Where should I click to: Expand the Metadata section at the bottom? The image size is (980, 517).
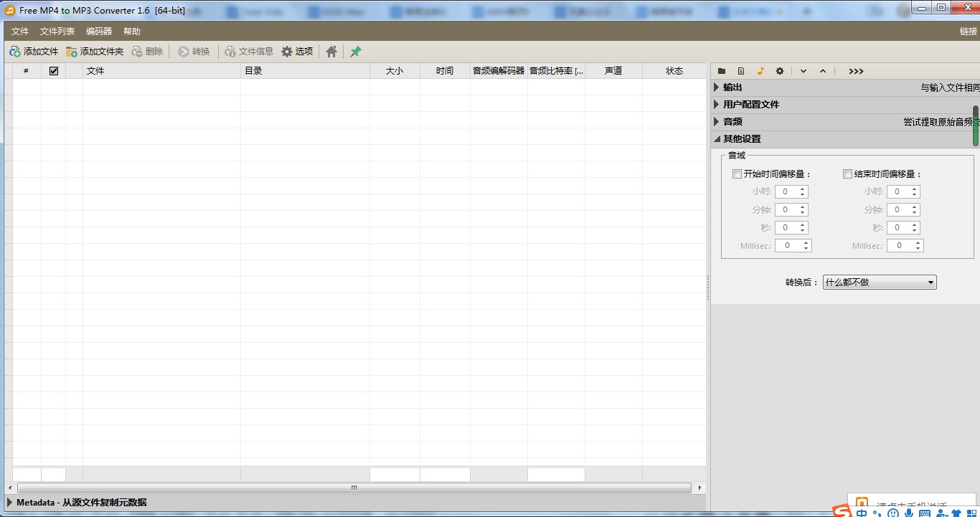coord(10,503)
